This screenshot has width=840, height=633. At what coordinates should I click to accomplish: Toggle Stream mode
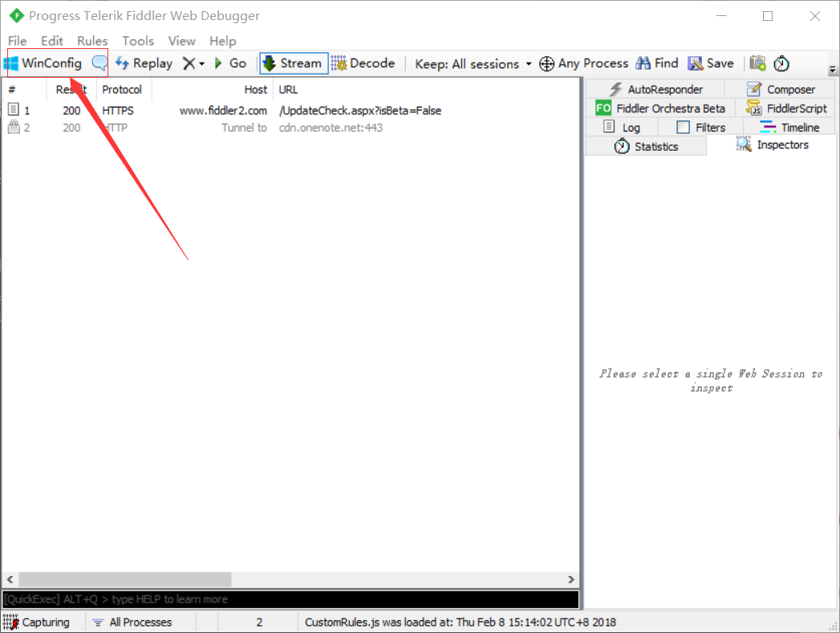point(294,63)
